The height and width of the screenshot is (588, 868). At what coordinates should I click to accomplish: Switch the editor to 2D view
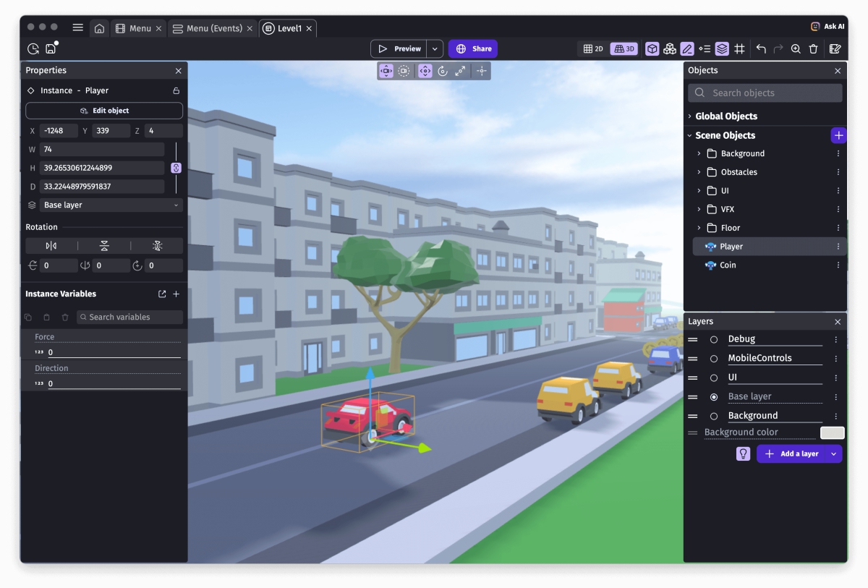click(x=593, y=49)
